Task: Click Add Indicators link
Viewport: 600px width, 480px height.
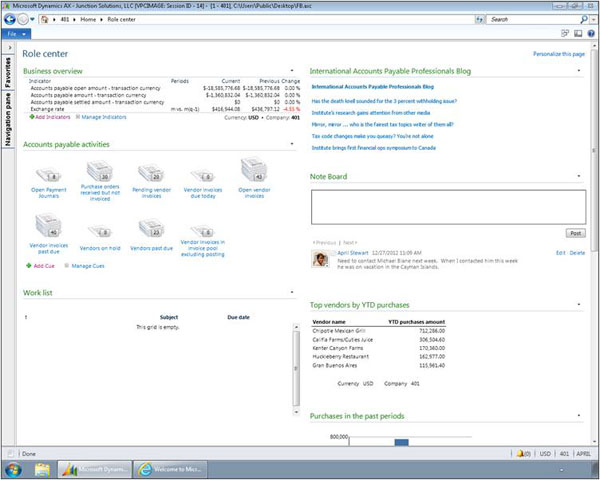Action: point(50,117)
